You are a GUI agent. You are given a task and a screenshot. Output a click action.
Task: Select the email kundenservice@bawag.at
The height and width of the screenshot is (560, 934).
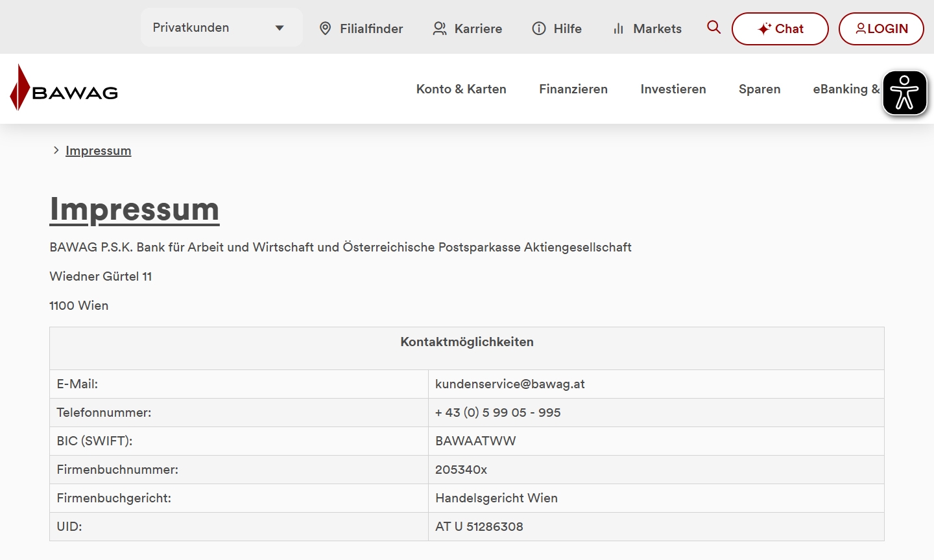[x=510, y=384]
